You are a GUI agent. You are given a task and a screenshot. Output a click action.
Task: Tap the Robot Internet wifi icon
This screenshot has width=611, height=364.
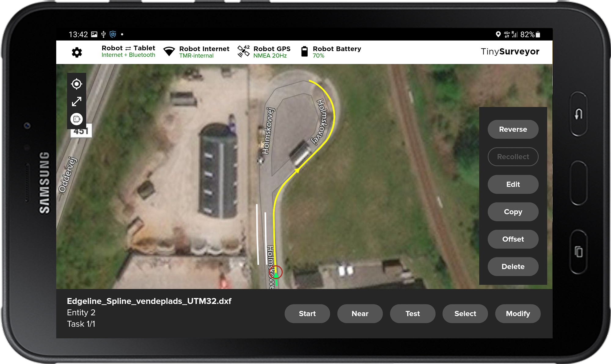coord(169,52)
